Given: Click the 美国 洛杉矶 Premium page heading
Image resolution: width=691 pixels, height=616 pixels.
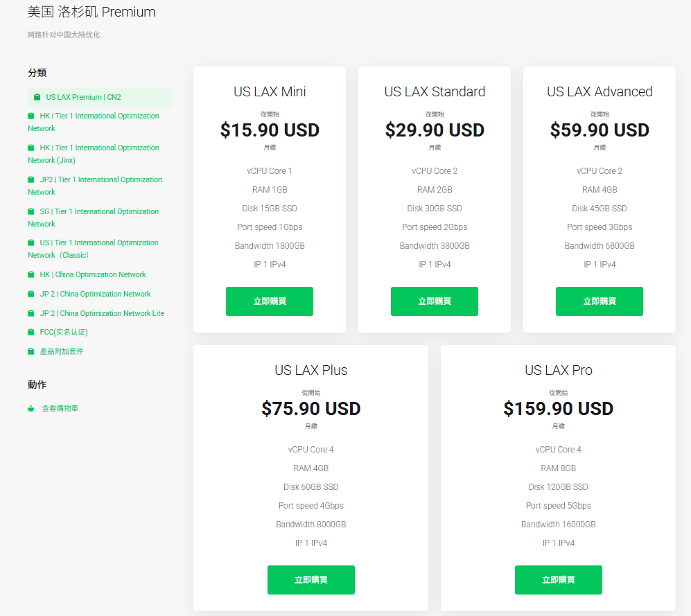Looking at the screenshot, I should [x=91, y=12].
